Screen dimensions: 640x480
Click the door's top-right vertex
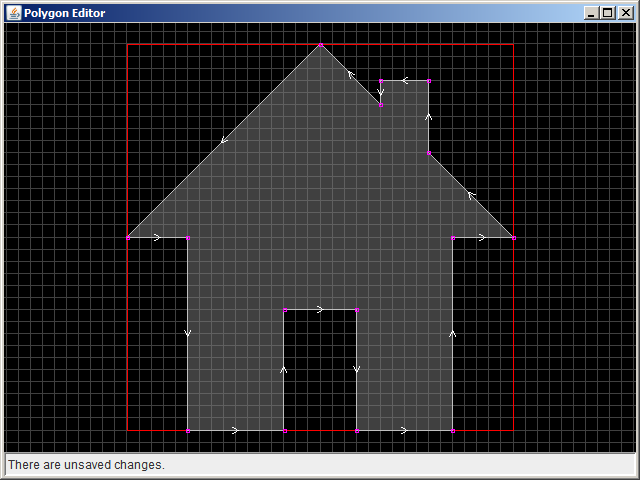pyautogui.click(x=357, y=310)
